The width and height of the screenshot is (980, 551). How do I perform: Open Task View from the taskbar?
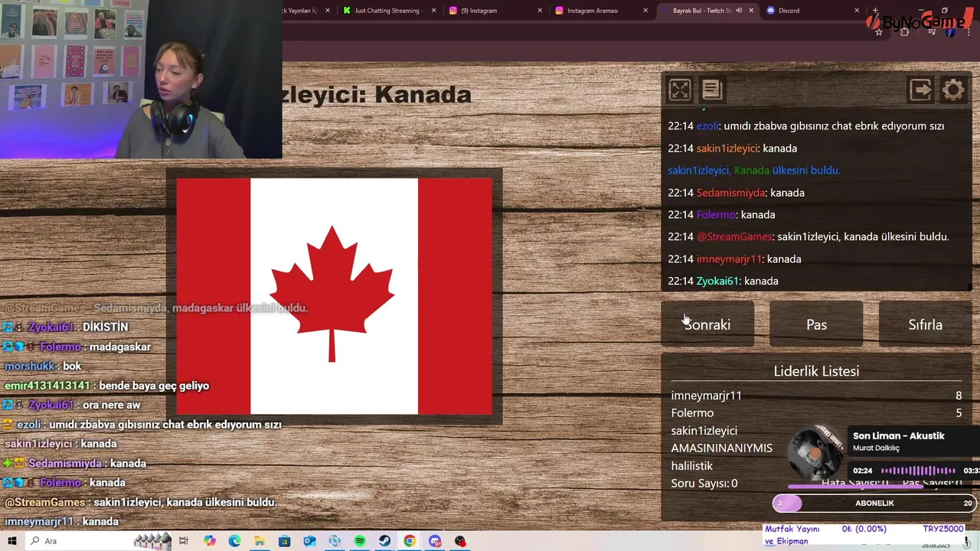184,541
